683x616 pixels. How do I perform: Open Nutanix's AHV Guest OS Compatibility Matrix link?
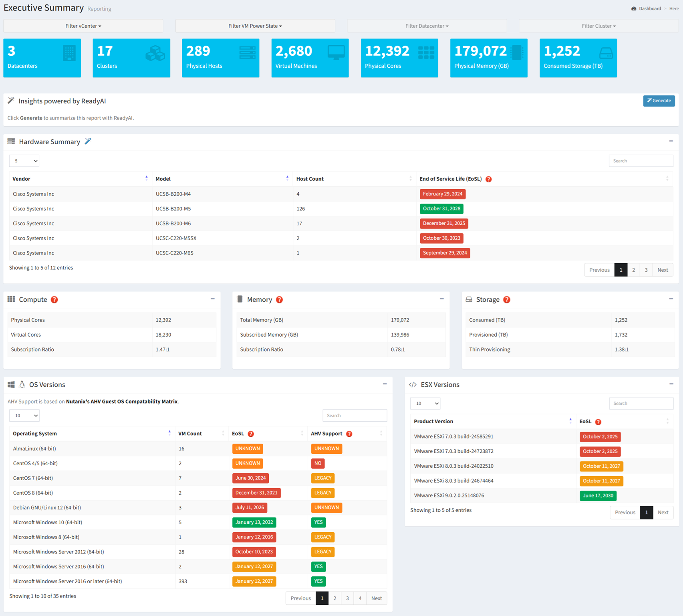click(x=122, y=401)
